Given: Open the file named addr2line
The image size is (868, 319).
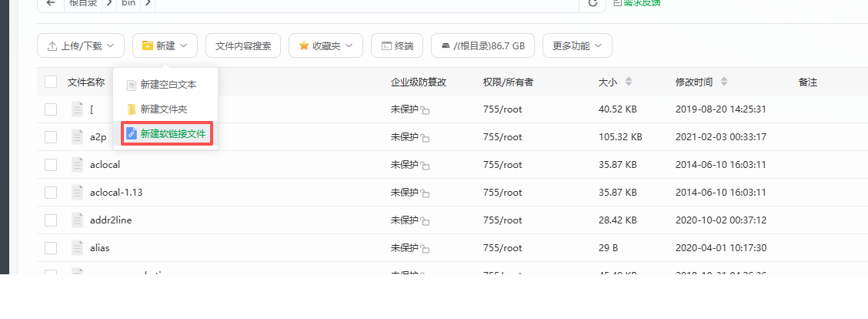Looking at the screenshot, I should click(x=111, y=220).
